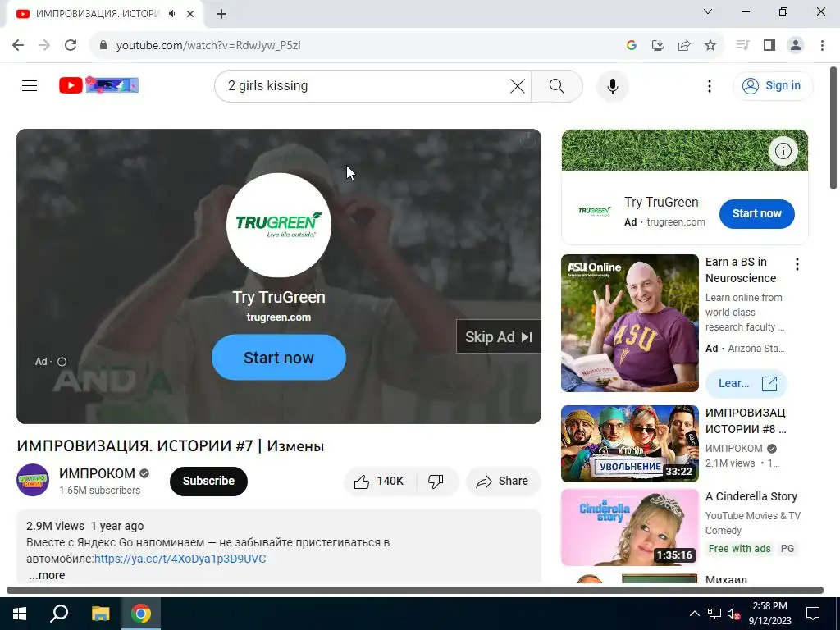
Task: Click the install/download page icon in address bar
Action: tap(657, 45)
